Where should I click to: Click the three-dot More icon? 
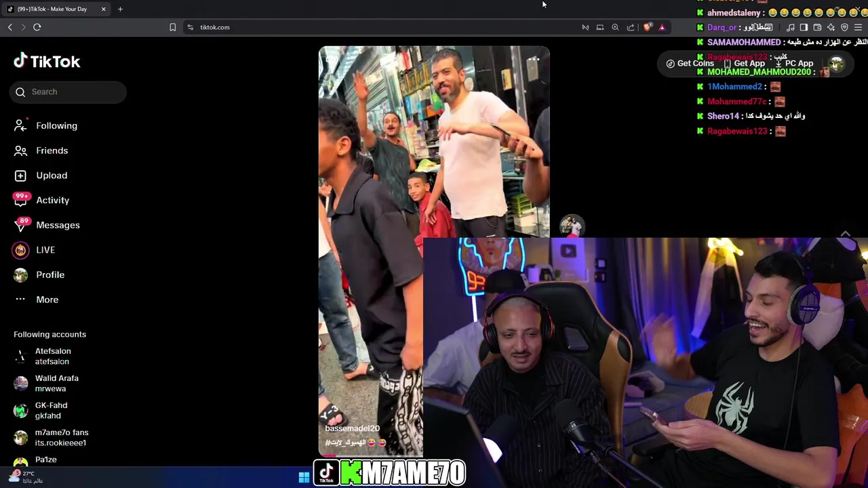(20, 299)
